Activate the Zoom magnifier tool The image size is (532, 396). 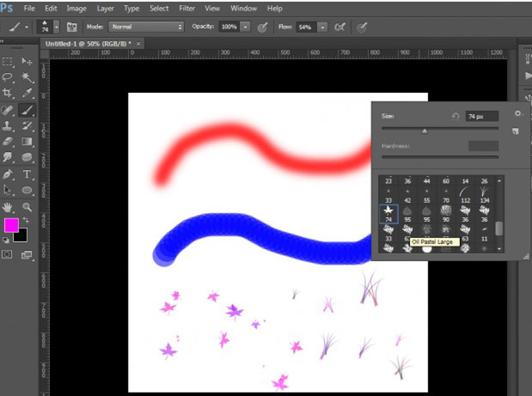pyautogui.click(x=27, y=207)
